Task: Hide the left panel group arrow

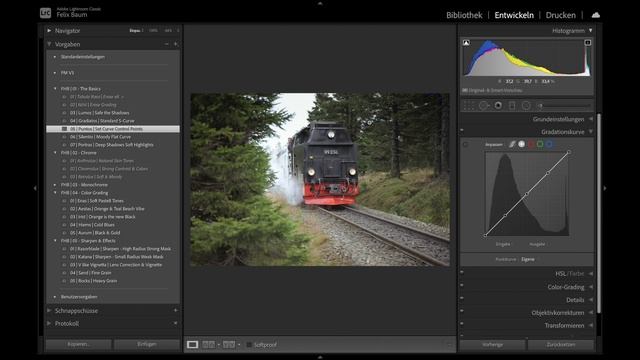Action: point(35,188)
